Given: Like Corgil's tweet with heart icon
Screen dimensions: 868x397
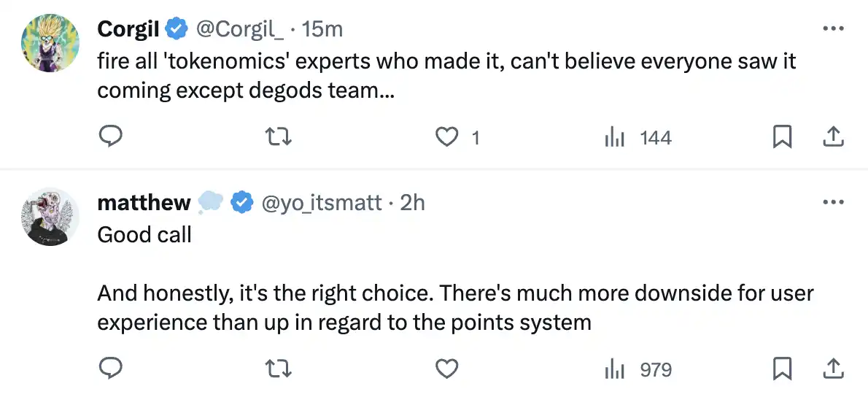Looking at the screenshot, I should 446,137.
